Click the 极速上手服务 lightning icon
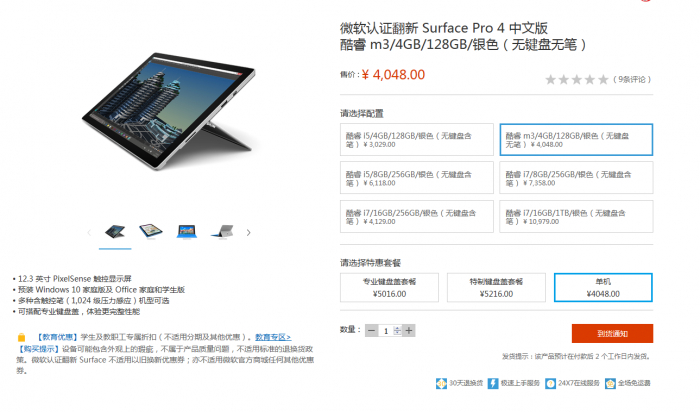Screen dimensions: 700x412 tap(493, 383)
